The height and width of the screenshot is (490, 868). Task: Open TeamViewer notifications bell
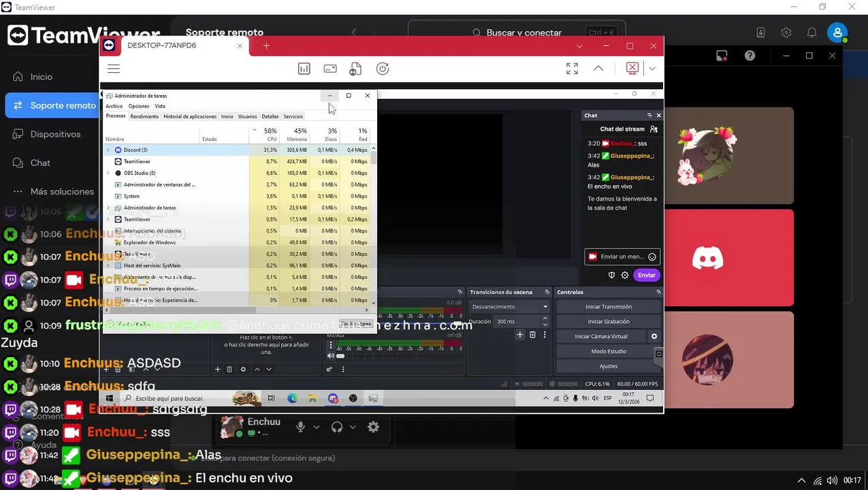tap(811, 33)
